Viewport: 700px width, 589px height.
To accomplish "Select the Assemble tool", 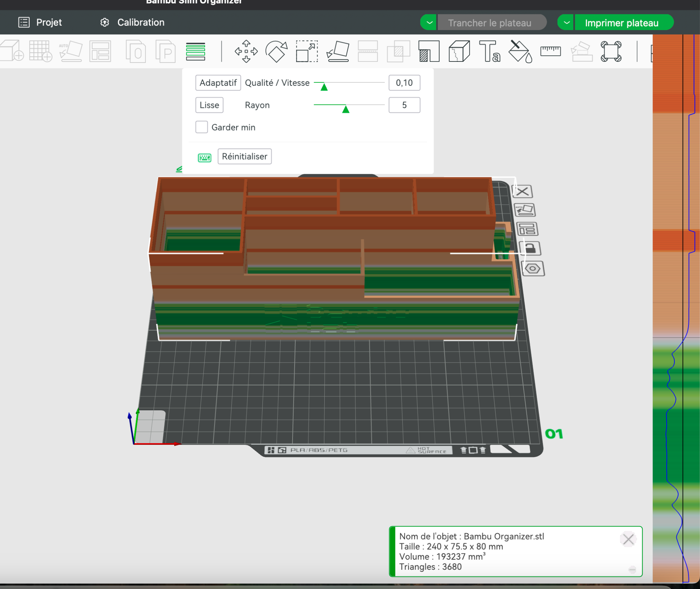I will 581,51.
